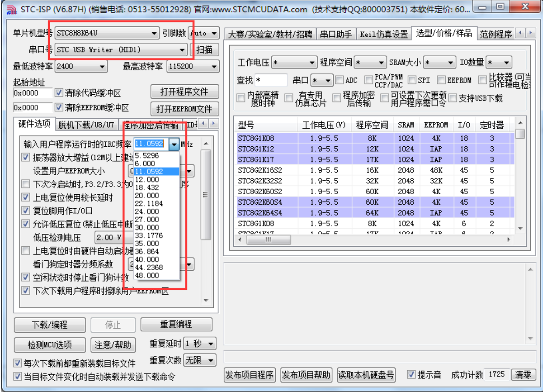Click the vertical scrollbar thumb of hardware options
The width and height of the screenshot is (543, 392).
point(206,195)
